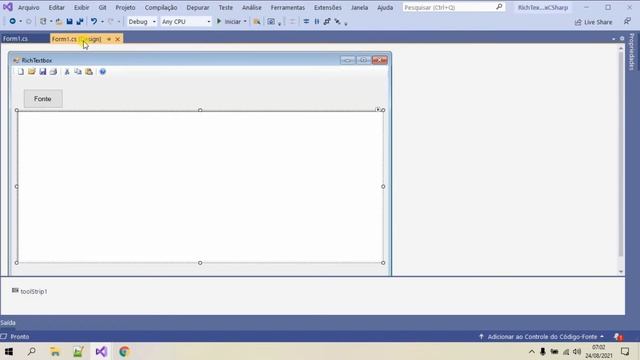This screenshot has height=360, width=640.
Task: Open the Exibir menu
Action: point(81,7)
